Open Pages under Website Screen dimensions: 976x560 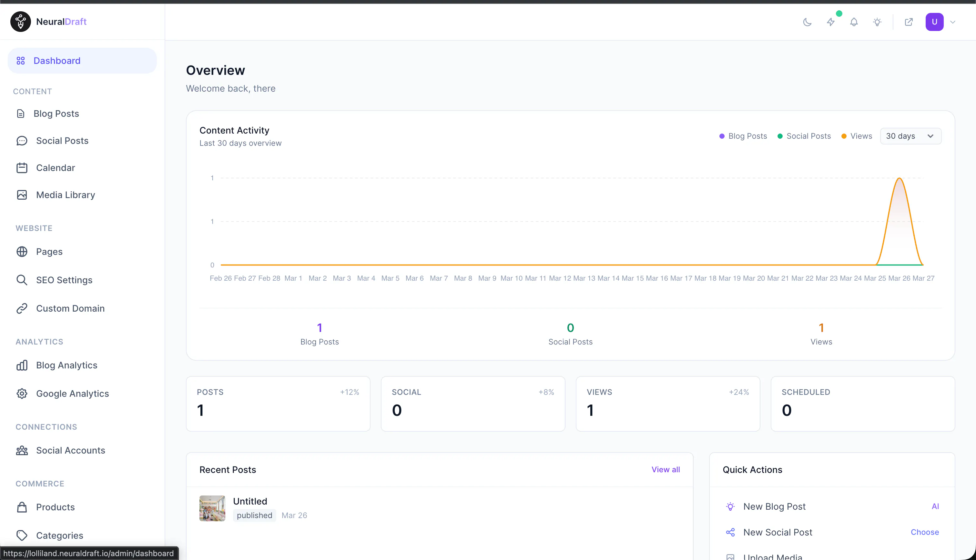click(49, 252)
